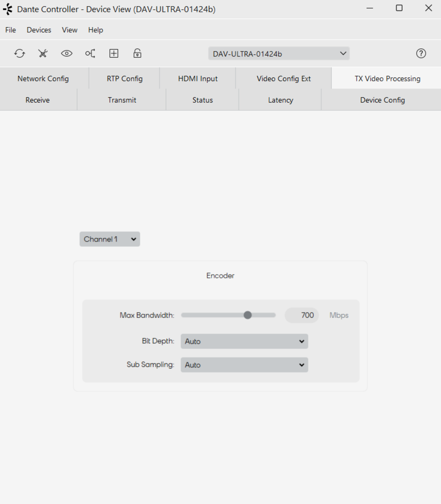This screenshot has width=441, height=504.
Task: Open the Help menu
Action: [x=96, y=30]
